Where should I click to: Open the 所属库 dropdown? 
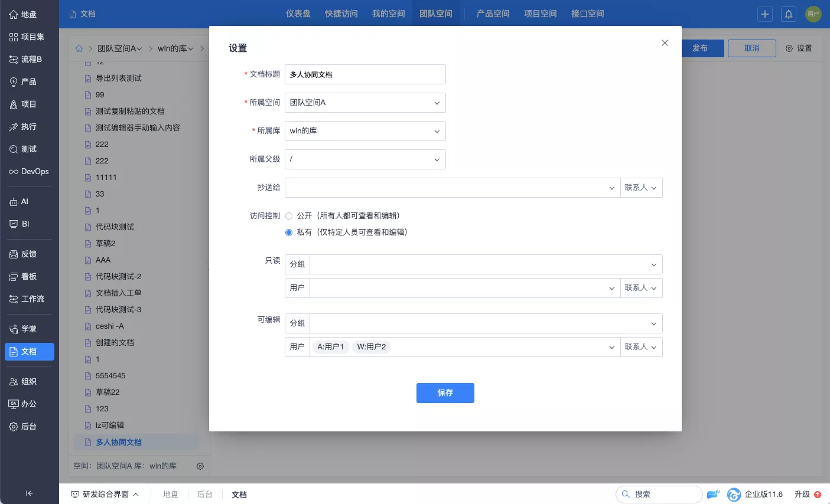[x=365, y=131]
